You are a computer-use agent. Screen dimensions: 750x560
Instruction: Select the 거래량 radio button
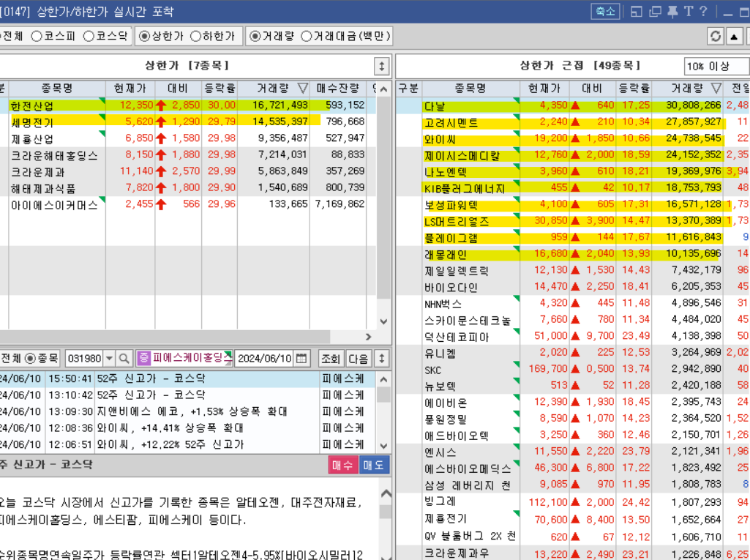[255, 37]
